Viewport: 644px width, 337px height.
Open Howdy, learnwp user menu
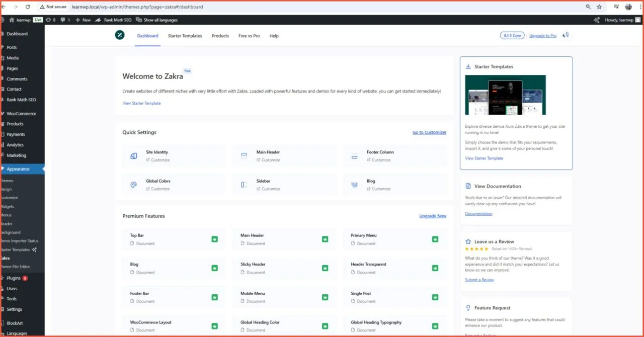[622, 20]
